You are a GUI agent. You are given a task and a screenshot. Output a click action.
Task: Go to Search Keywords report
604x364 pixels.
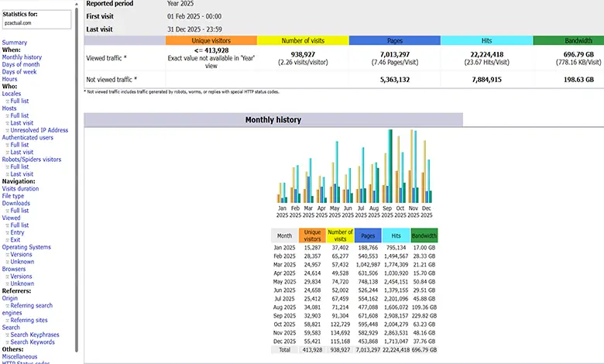point(33,342)
